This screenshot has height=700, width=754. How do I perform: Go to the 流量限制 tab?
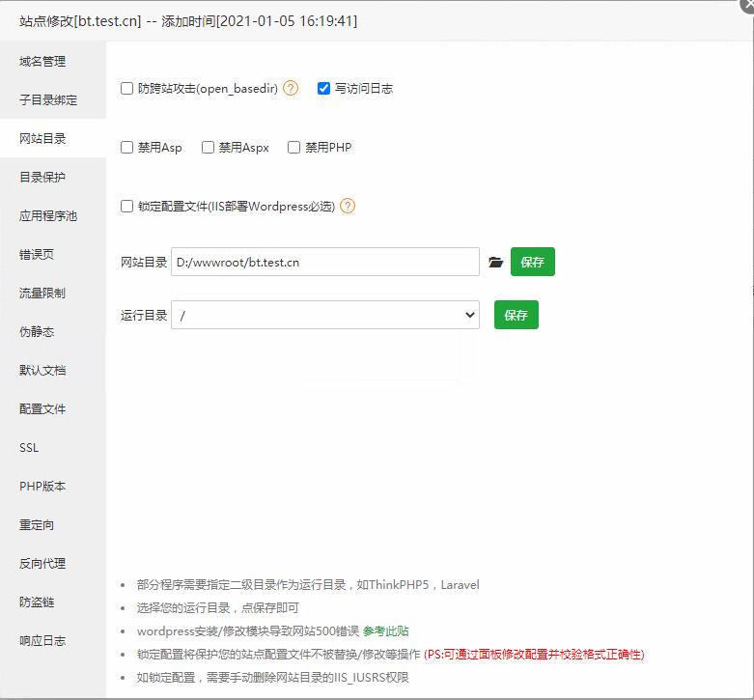(x=53, y=293)
